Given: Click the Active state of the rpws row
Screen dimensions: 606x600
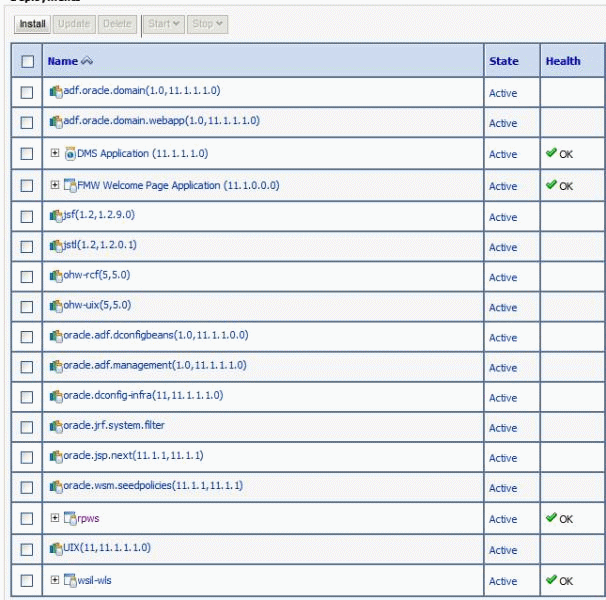Looking at the screenshot, I should (503, 519).
